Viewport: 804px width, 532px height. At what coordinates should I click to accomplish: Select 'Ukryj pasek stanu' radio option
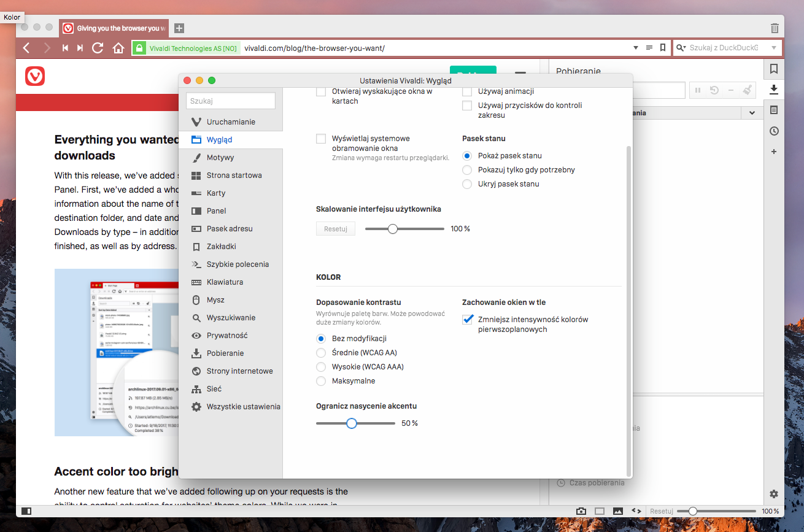pyautogui.click(x=467, y=184)
